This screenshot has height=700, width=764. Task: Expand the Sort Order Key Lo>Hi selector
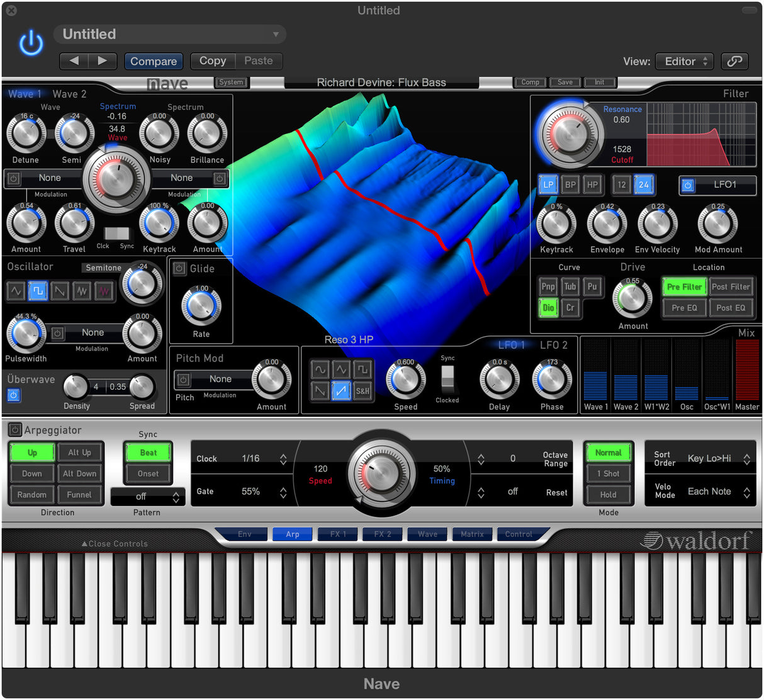coord(746,459)
